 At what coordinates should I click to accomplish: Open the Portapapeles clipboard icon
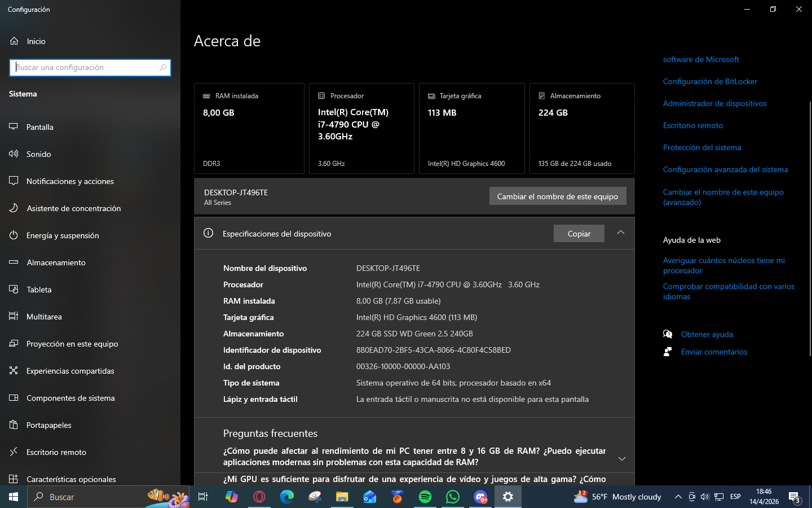[14, 424]
